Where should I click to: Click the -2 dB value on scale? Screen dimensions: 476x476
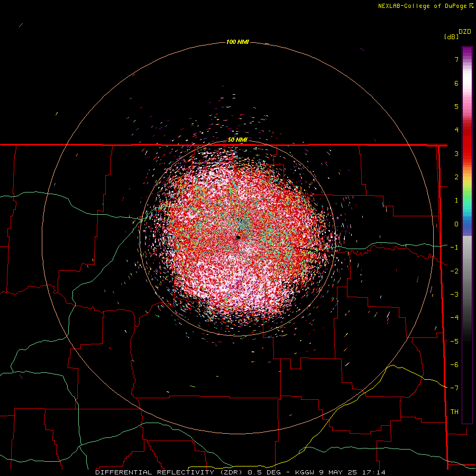[x=454, y=271]
